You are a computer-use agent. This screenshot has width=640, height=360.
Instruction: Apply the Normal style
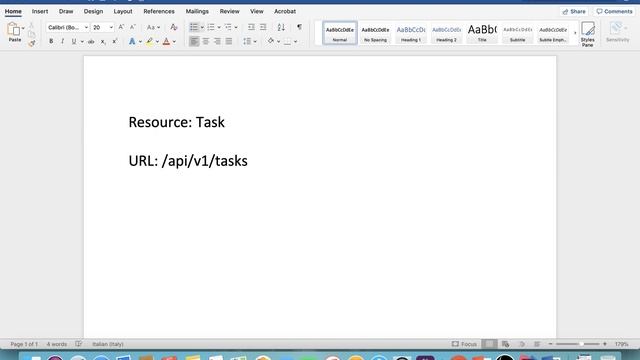click(x=340, y=33)
